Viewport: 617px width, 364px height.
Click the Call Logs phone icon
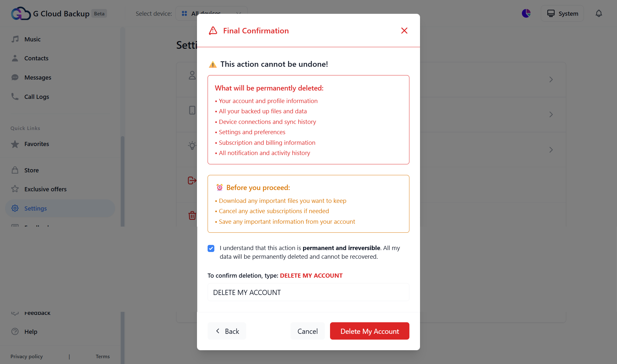click(15, 97)
